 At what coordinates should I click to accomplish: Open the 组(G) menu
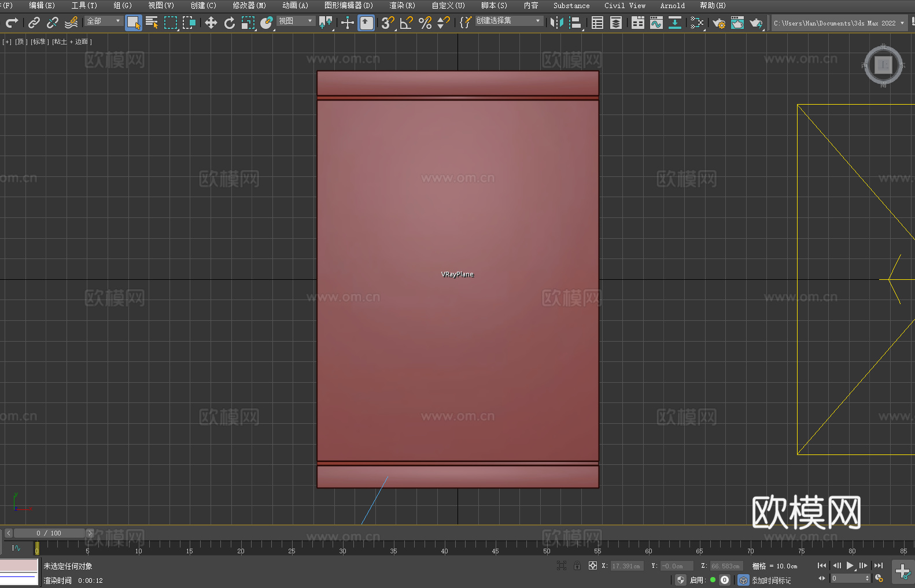(123, 5)
